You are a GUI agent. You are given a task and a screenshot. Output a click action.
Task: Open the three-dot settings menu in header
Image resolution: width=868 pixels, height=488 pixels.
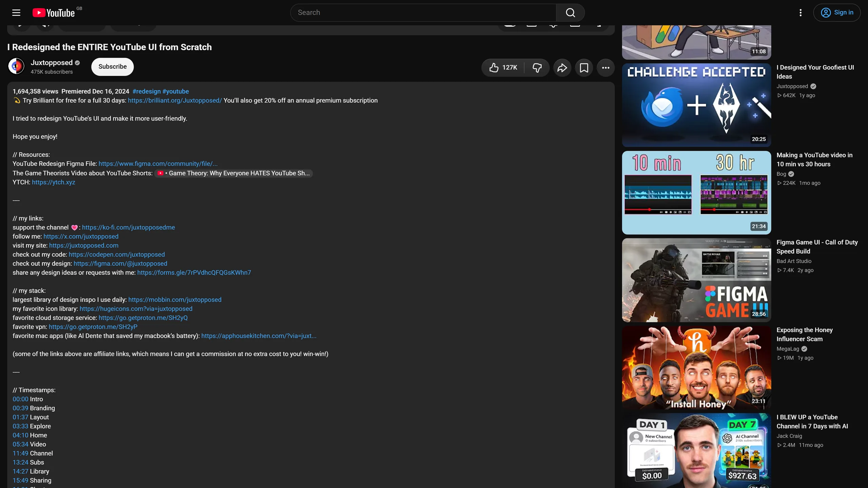pos(801,13)
